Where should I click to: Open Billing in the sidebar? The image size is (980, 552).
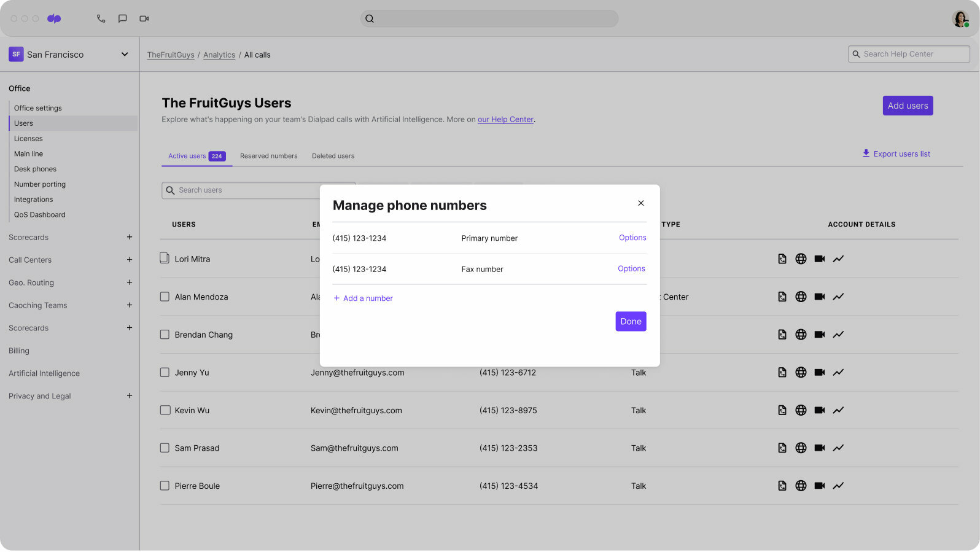pos(19,351)
